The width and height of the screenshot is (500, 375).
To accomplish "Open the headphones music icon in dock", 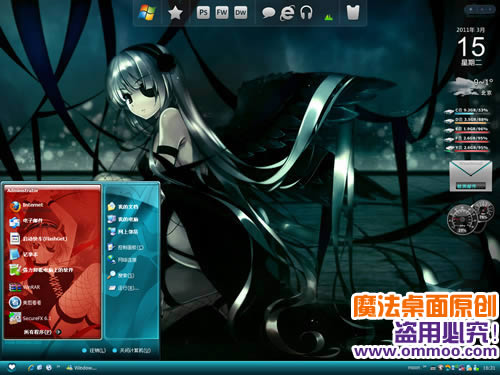I will (x=306, y=13).
